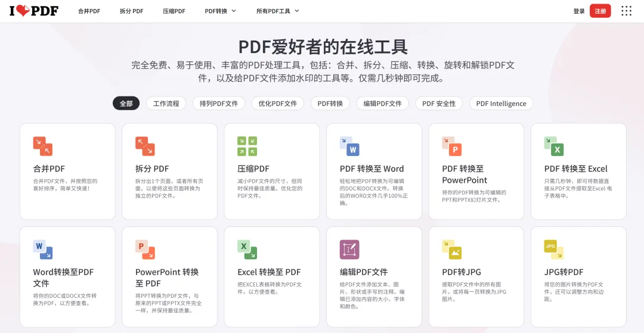The width and height of the screenshot is (644, 333).
Task: Open the 编辑PDF文件 card title
Action: tap(364, 272)
